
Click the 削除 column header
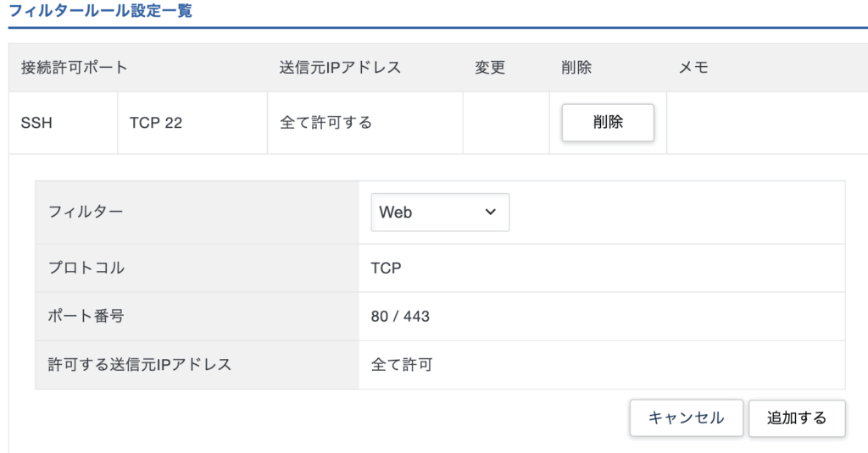(x=576, y=68)
